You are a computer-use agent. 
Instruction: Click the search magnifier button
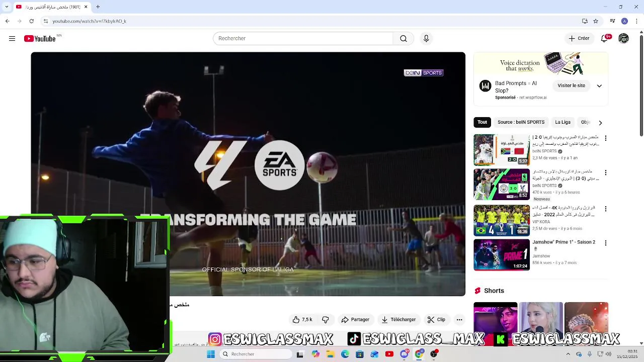(x=404, y=38)
